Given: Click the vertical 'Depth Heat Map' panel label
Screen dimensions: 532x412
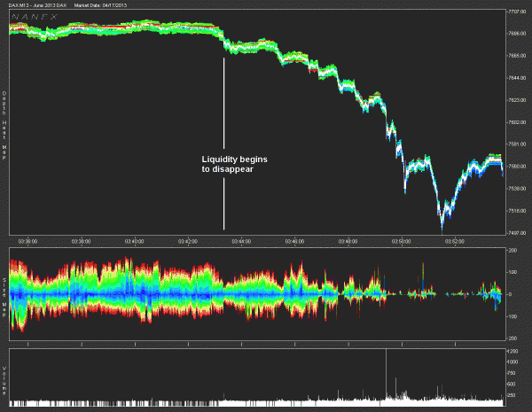Looking at the screenshot, I should pos(4,126).
